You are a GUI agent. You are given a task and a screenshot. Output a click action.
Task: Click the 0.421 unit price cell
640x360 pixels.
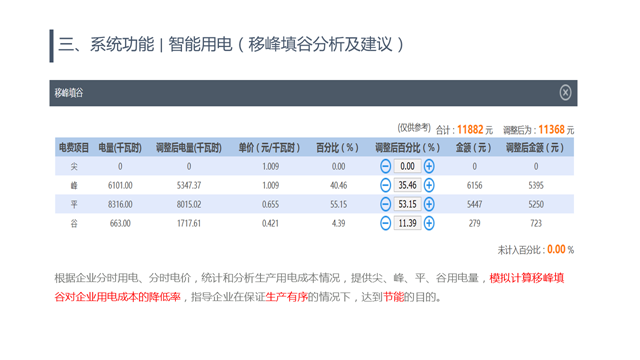coord(270,224)
